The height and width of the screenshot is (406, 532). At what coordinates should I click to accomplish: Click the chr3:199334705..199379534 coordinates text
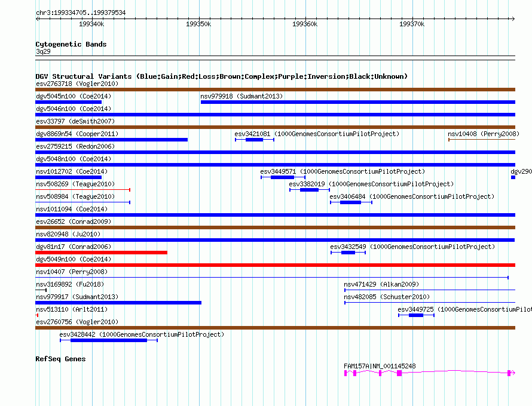(x=81, y=13)
